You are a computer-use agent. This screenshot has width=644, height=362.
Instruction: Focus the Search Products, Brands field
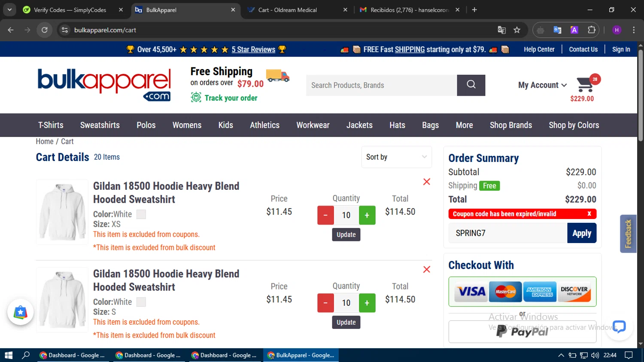(381, 85)
